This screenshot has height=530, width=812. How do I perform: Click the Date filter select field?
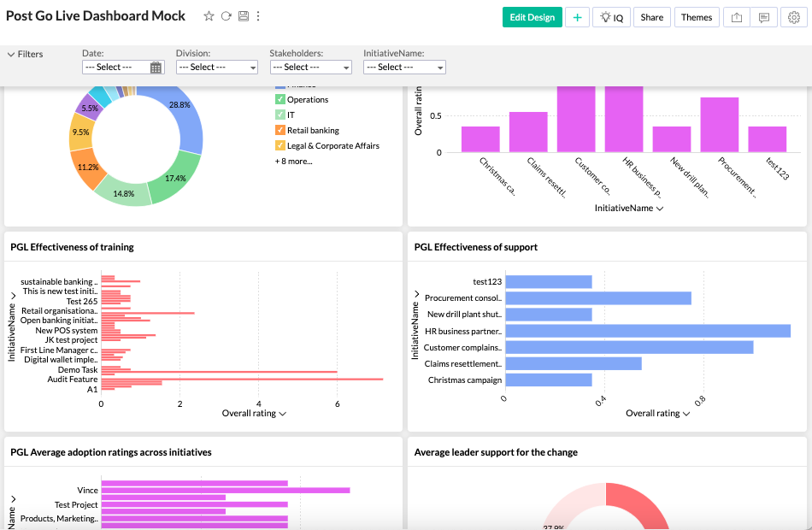pyautogui.click(x=123, y=68)
